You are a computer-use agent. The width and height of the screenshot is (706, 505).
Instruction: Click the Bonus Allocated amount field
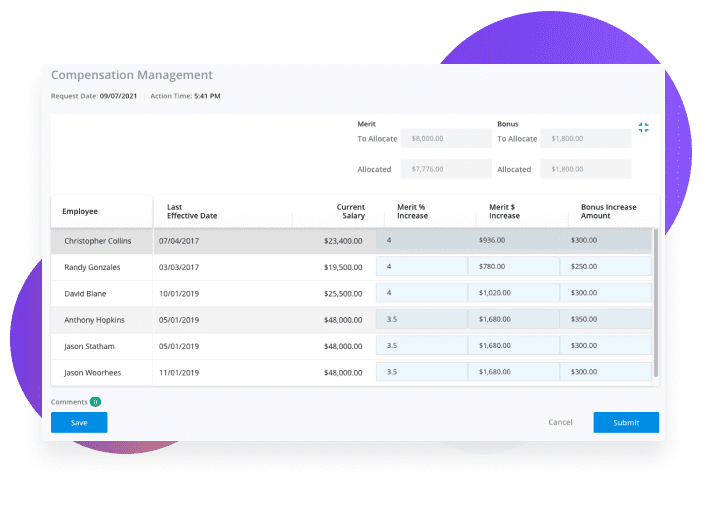[x=585, y=170]
